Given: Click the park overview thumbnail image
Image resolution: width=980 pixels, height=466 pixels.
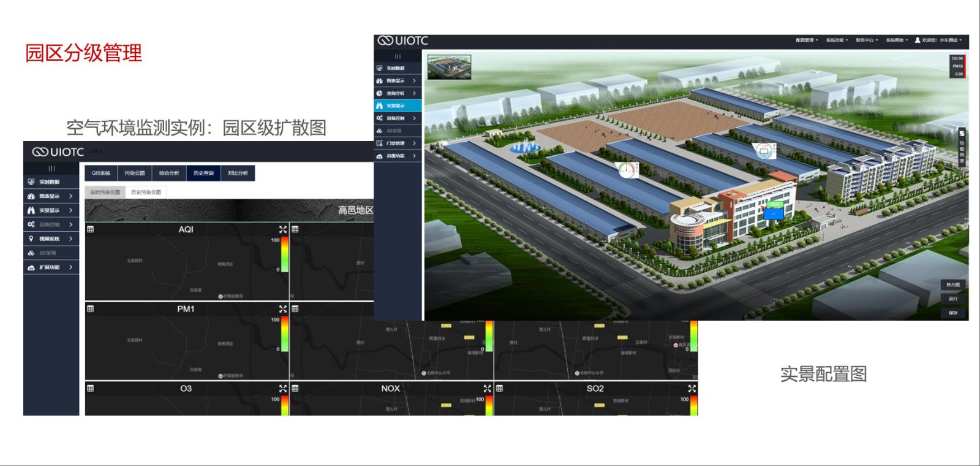Looking at the screenshot, I should [449, 67].
